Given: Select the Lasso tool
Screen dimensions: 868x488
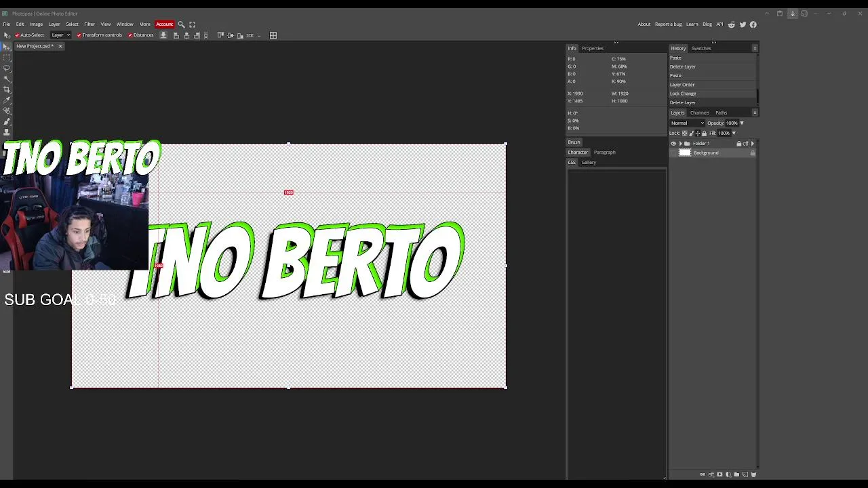Looking at the screenshot, I should click(x=7, y=68).
